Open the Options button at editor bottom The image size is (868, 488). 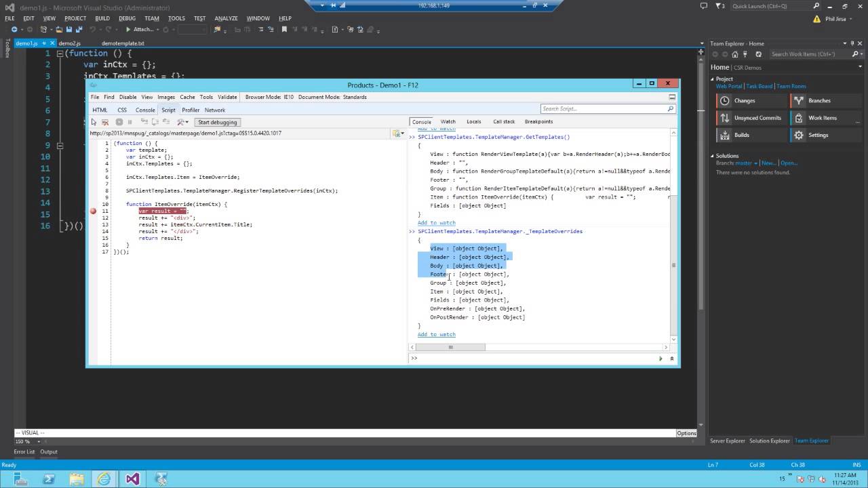[x=686, y=433]
